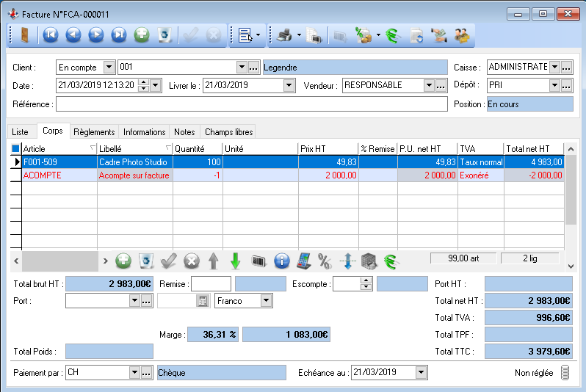Move line down with green down arrow
This screenshot has width=586, height=392.
click(x=235, y=260)
